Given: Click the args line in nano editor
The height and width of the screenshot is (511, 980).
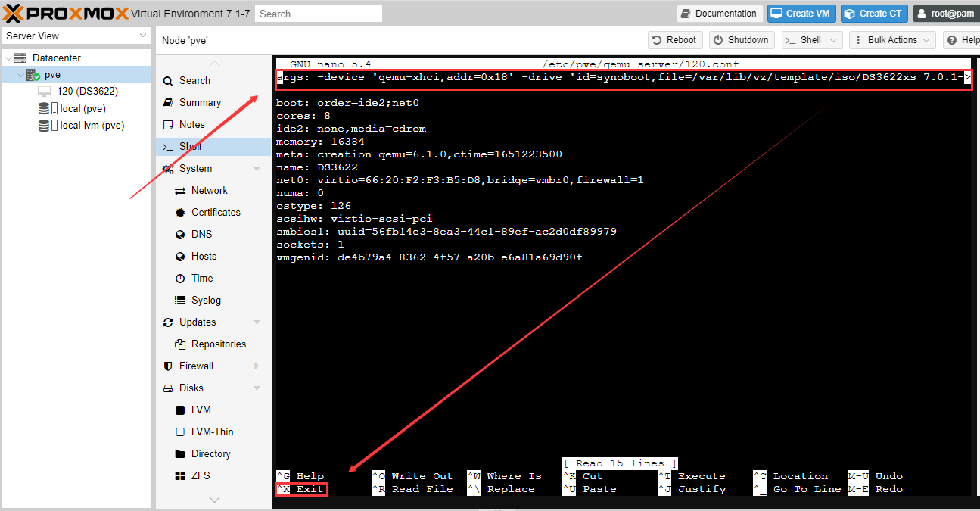Looking at the screenshot, I should pos(624,77).
